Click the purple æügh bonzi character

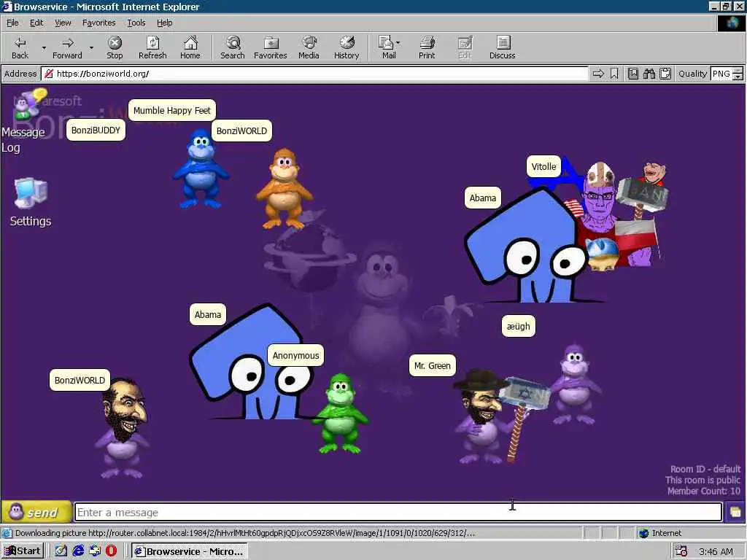click(x=575, y=385)
